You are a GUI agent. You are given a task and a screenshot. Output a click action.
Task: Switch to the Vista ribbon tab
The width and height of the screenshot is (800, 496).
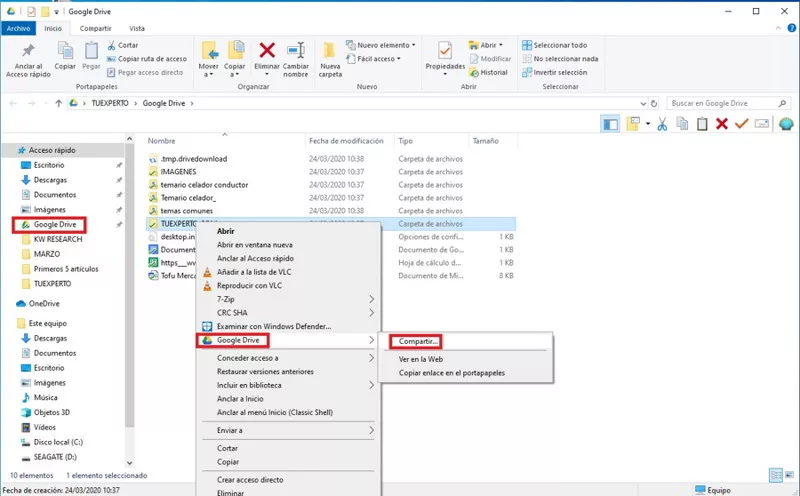coord(137,29)
